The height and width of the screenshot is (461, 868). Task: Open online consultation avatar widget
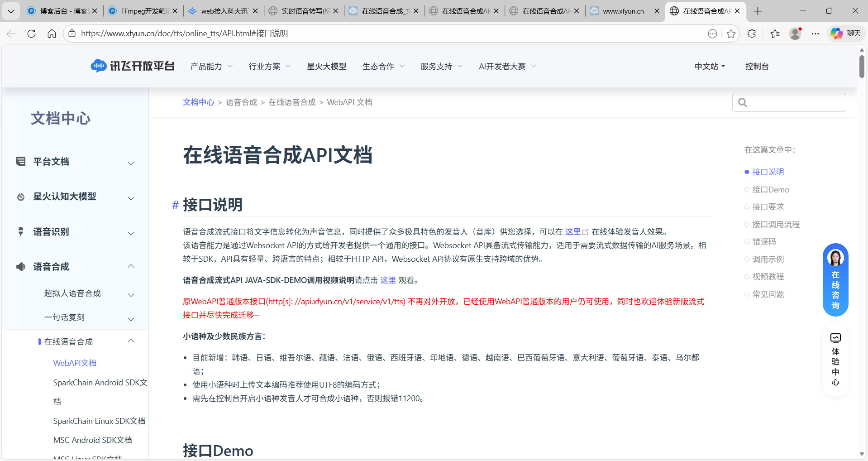835,280
